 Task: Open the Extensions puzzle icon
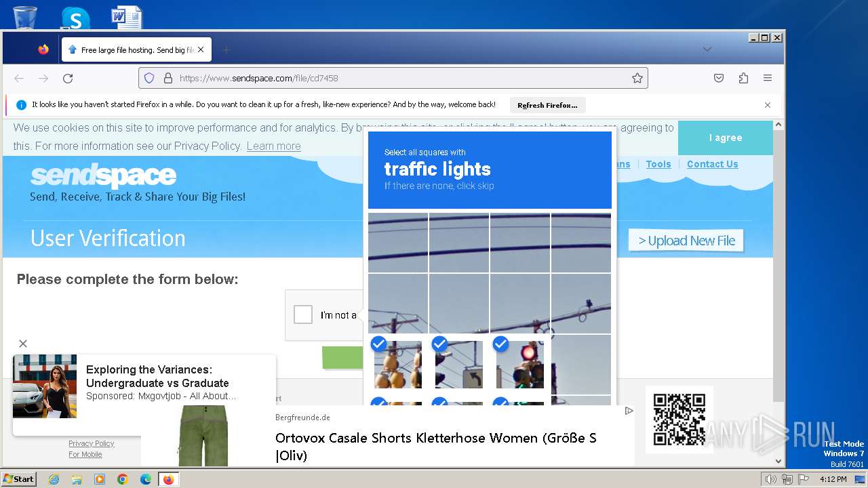point(743,78)
